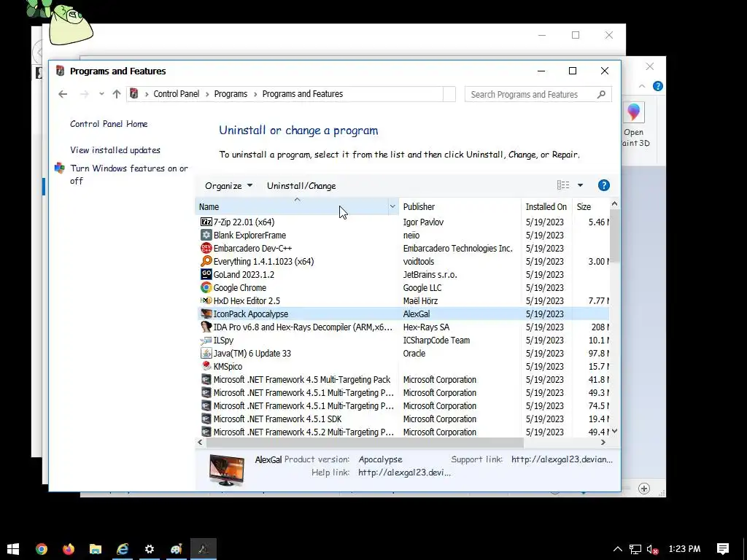Click the KMSpico program icon
The height and width of the screenshot is (560, 747).
[x=206, y=366]
